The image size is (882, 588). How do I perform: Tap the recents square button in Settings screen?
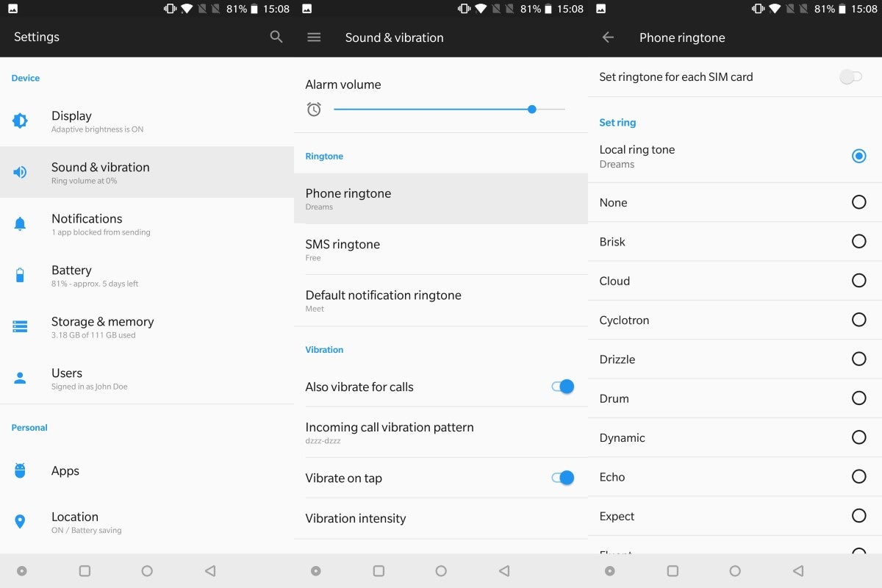[85, 570]
